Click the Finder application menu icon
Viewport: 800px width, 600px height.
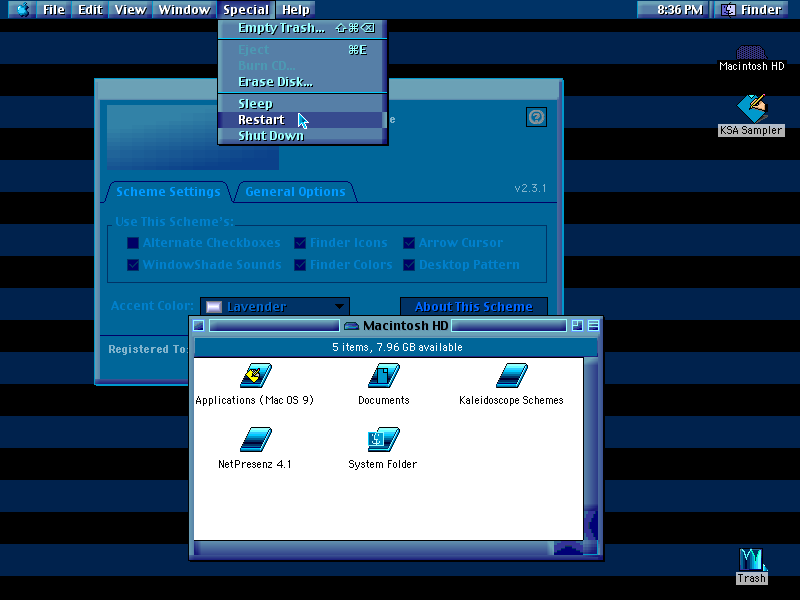(728, 9)
